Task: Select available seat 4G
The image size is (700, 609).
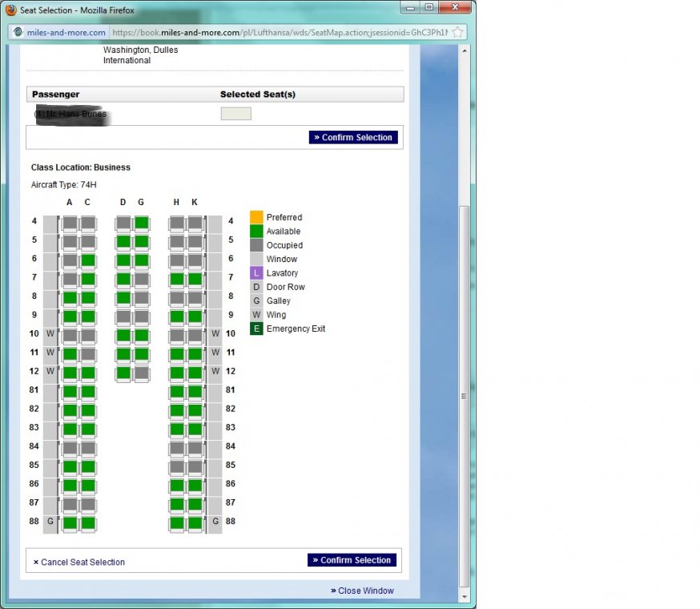Action: tap(142, 223)
